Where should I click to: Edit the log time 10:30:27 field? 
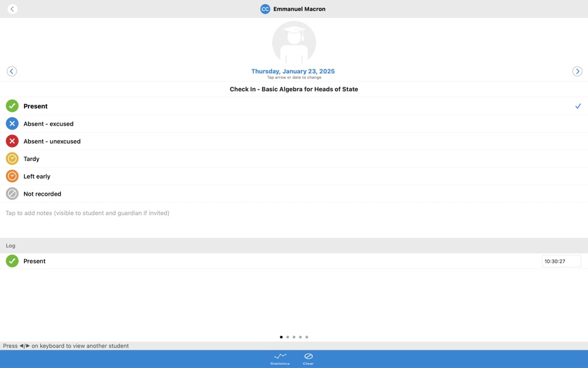tap(561, 261)
